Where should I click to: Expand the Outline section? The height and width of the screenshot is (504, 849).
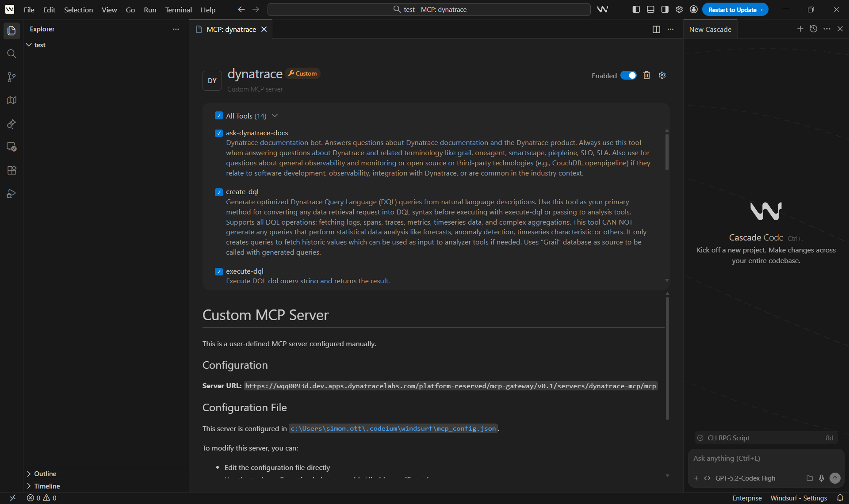(x=45, y=473)
